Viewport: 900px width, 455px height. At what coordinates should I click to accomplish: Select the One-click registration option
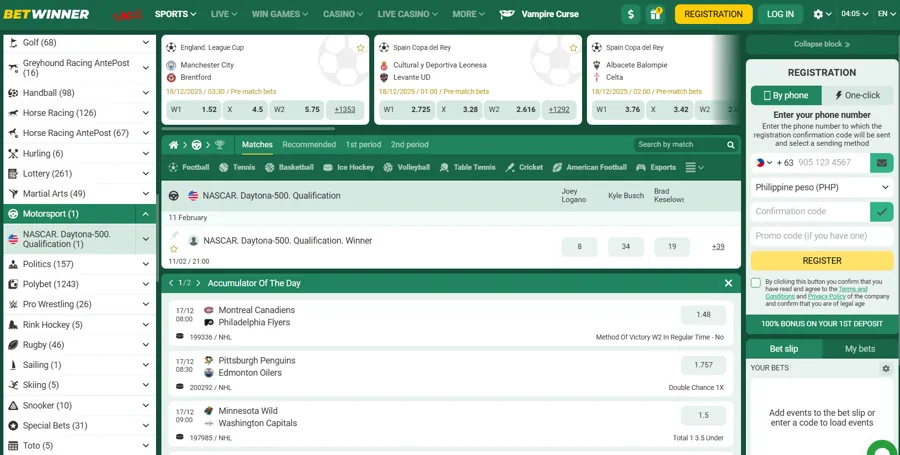coord(857,96)
